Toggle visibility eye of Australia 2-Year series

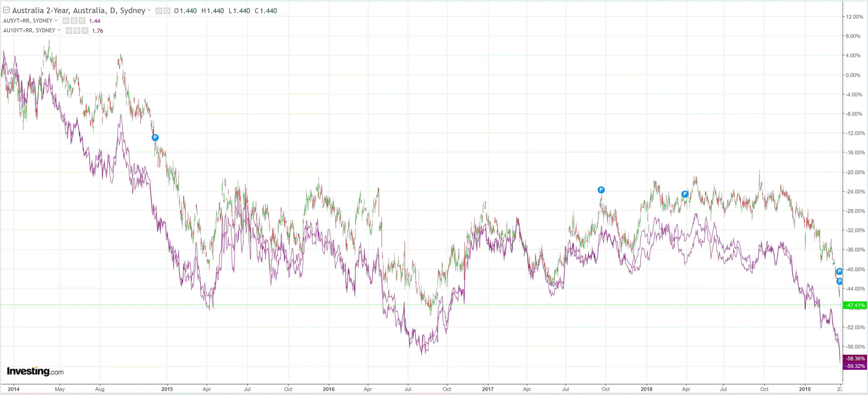pyautogui.click(x=159, y=11)
